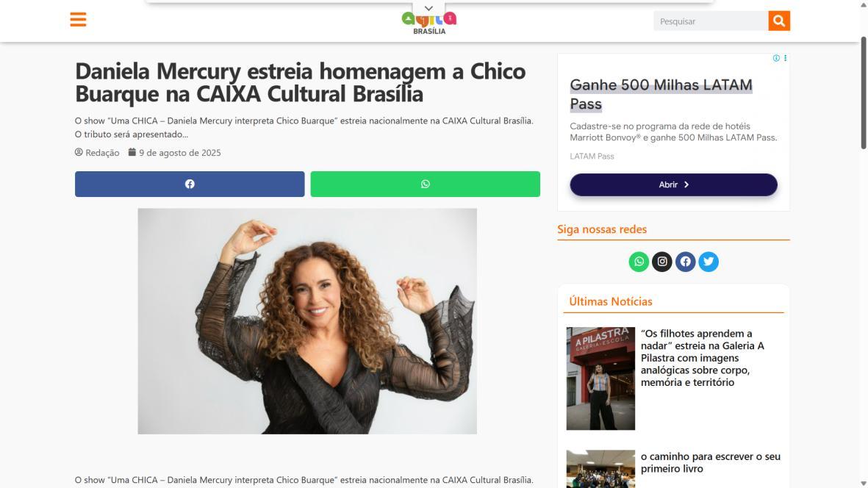Click the orange search magnifier button
Viewport: 868px width, 488px height.
[x=779, y=21]
